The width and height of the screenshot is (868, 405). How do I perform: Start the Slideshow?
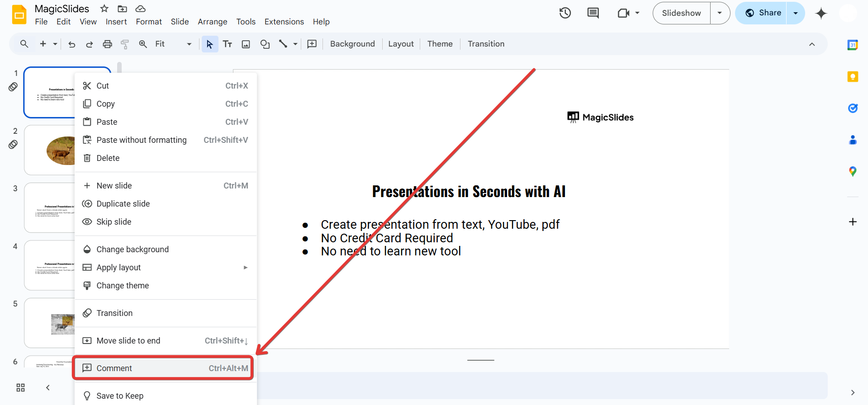(682, 13)
